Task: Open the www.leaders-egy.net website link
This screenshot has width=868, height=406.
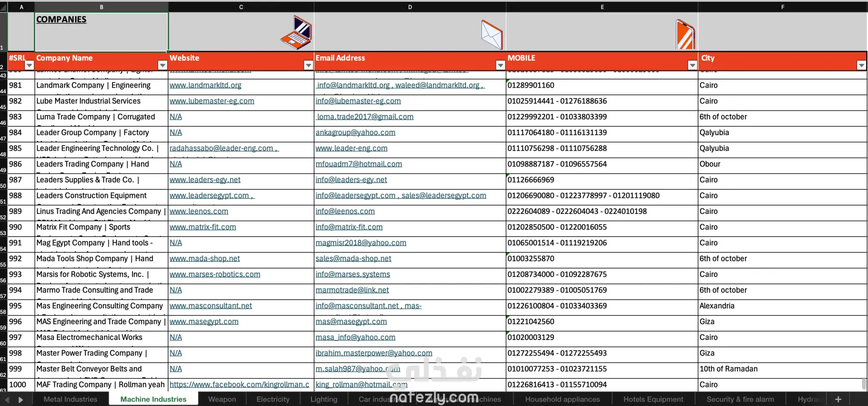Action: (x=205, y=180)
